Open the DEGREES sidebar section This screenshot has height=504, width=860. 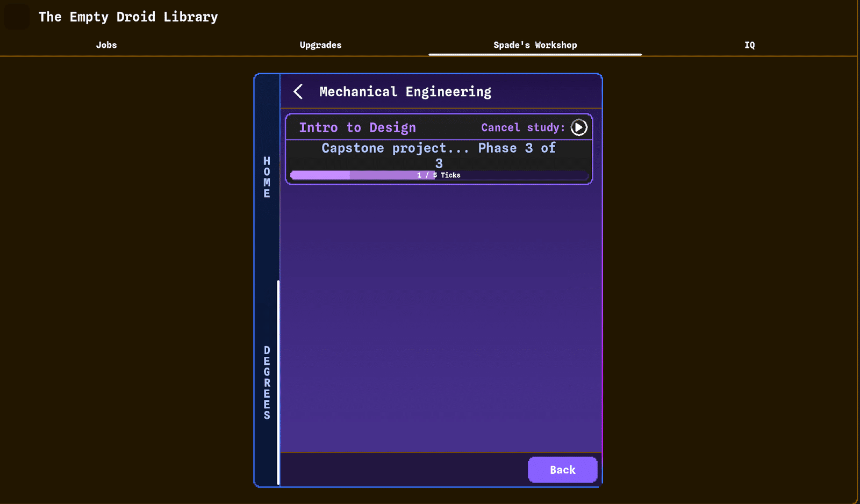click(x=267, y=383)
